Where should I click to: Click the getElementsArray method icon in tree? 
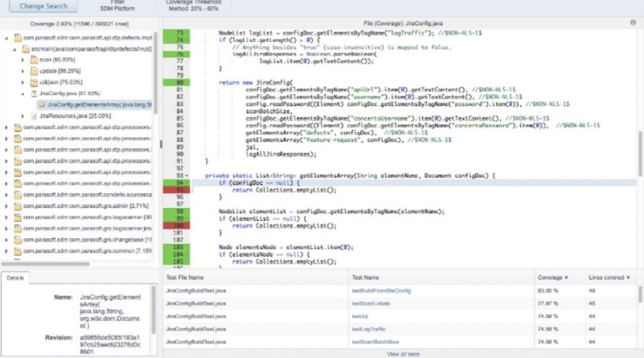(x=42, y=104)
